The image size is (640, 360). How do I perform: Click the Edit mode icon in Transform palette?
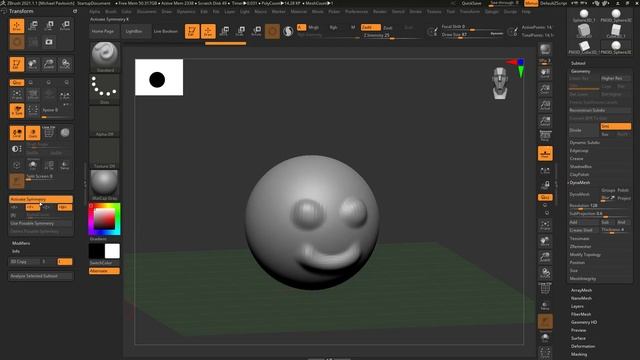17,64
